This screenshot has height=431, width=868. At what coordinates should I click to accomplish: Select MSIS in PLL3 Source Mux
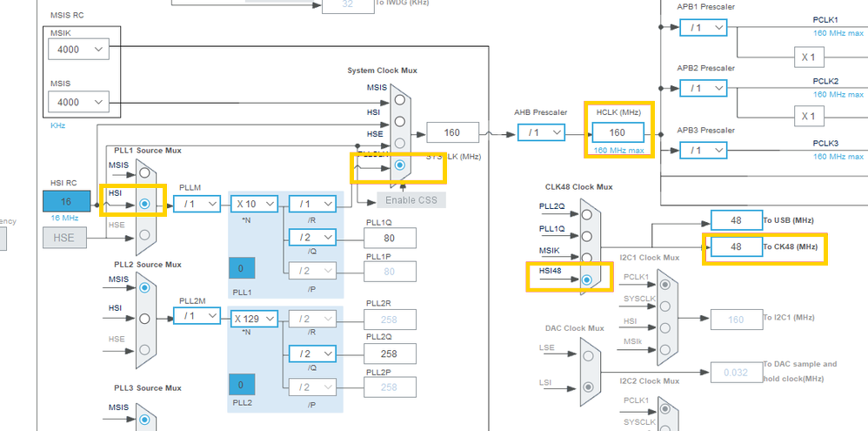coord(144,419)
